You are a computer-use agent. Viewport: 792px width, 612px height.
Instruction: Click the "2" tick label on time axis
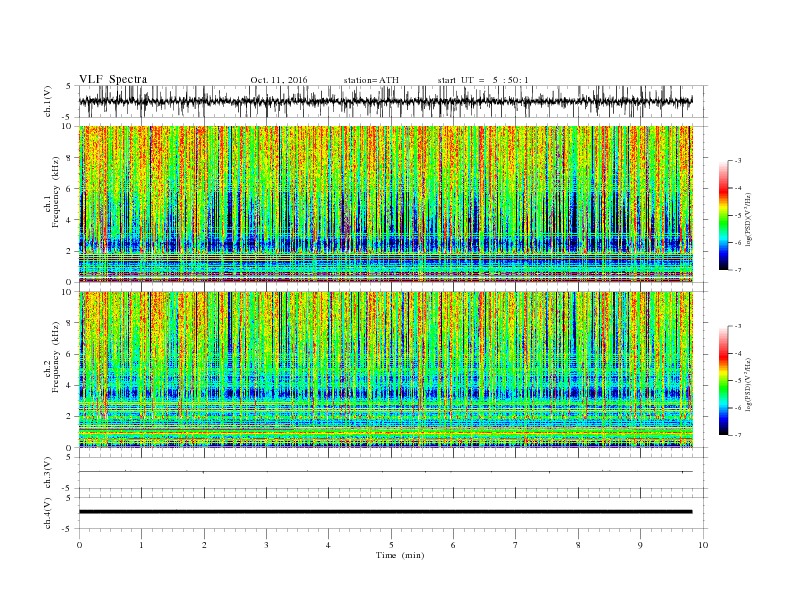coord(204,545)
